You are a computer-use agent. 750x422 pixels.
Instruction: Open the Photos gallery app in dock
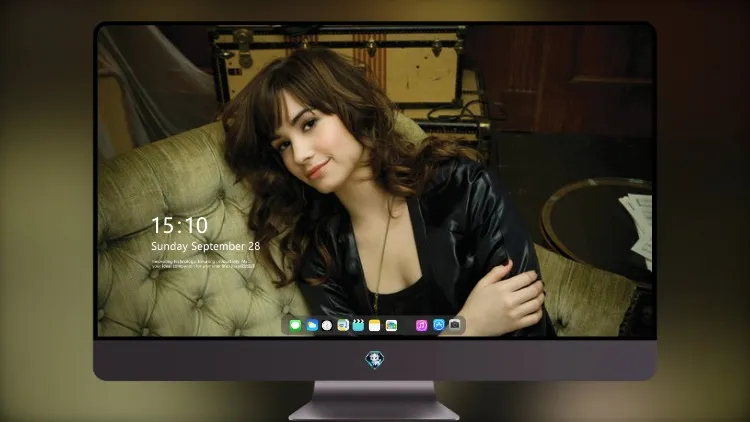point(391,326)
